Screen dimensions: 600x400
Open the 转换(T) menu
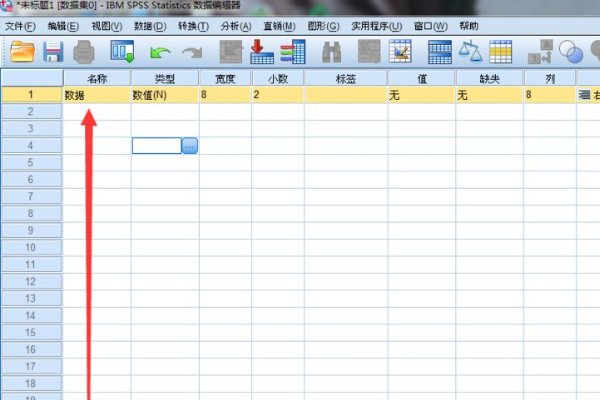[193, 26]
